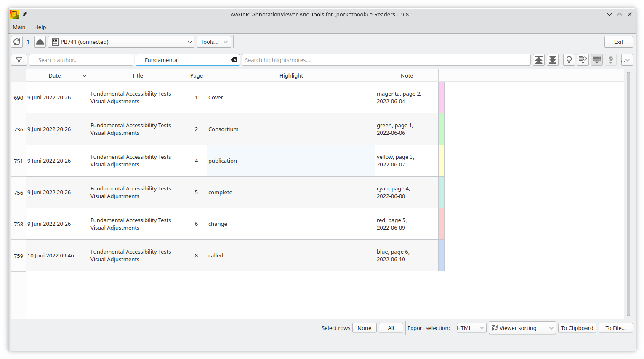The height and width of the screenshot is (359, 644).
Task: Click the filter funnel icon
Action: [x=19, y=60]
